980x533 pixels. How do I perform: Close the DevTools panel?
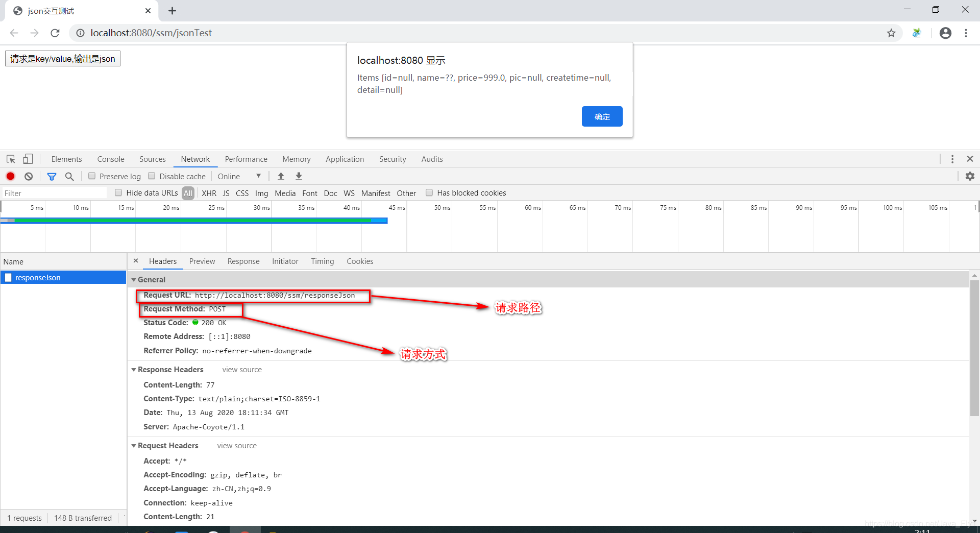[x=970, y=159]
